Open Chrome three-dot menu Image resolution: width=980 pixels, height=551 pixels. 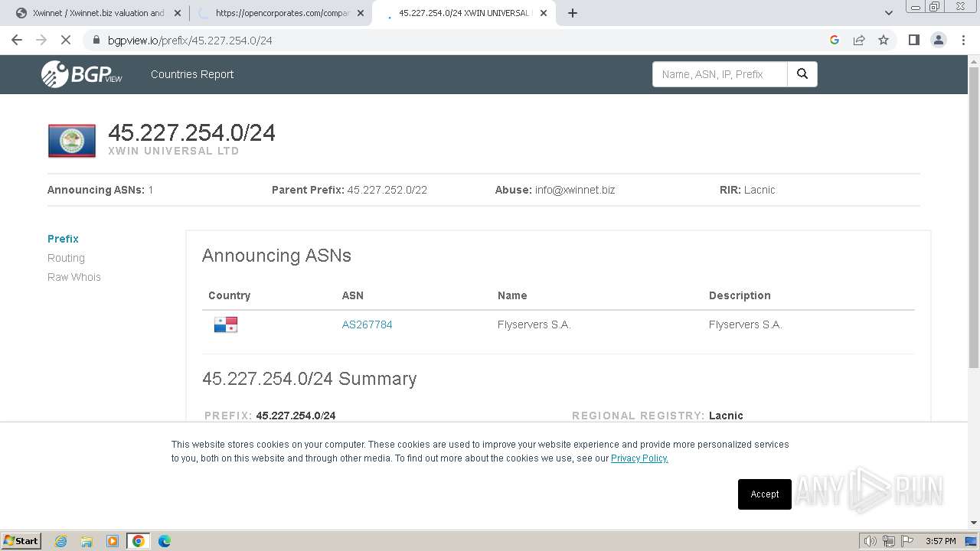(x=963, y=40)
